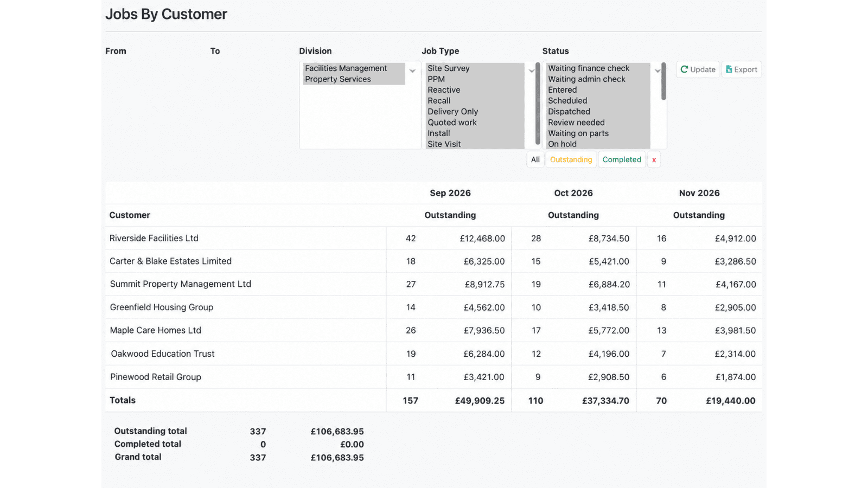Click the Job Type list scrollbar

pos(538,104)
